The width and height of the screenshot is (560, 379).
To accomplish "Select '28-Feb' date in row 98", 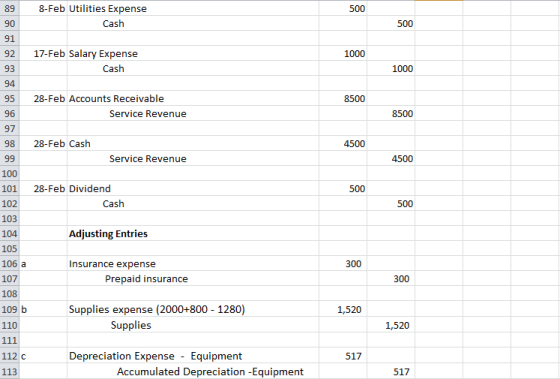I will (x=43, y=143).
